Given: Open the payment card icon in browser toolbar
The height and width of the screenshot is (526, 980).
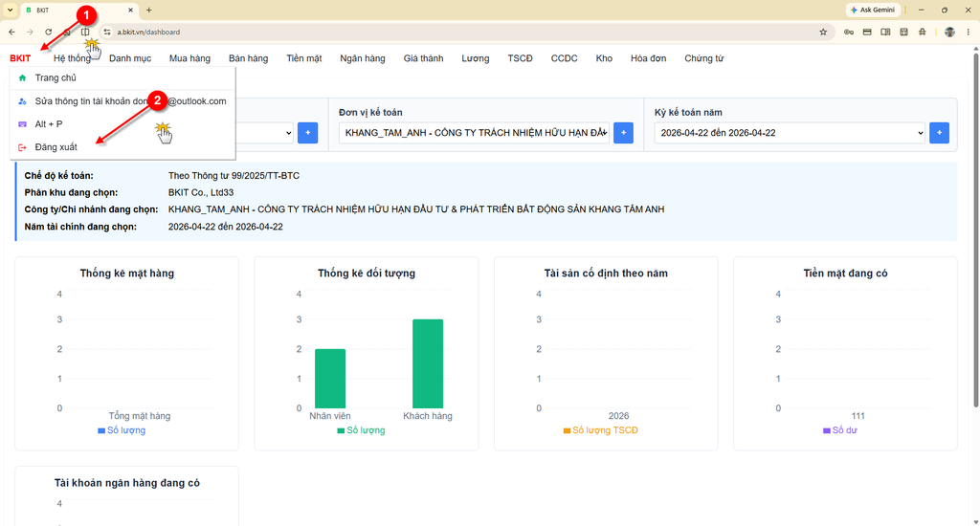Looking at the screenshot, I should [x=867, y=32].
